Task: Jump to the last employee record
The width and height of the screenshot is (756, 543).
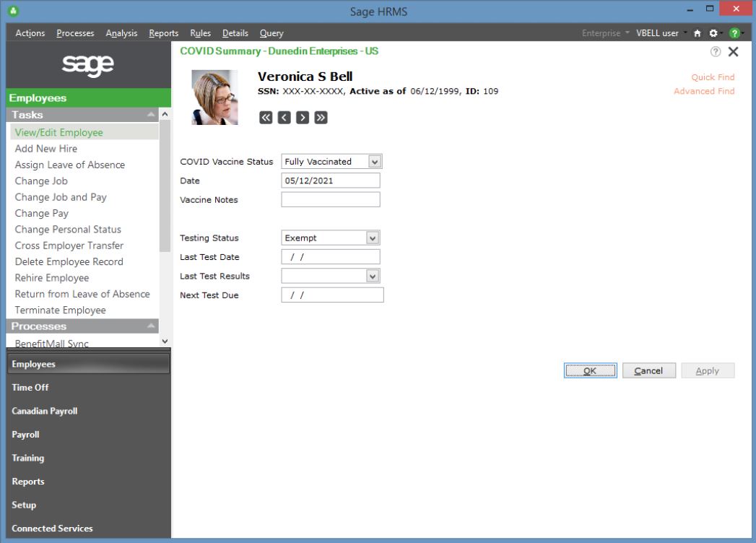Action: click(x=321, y=118)
